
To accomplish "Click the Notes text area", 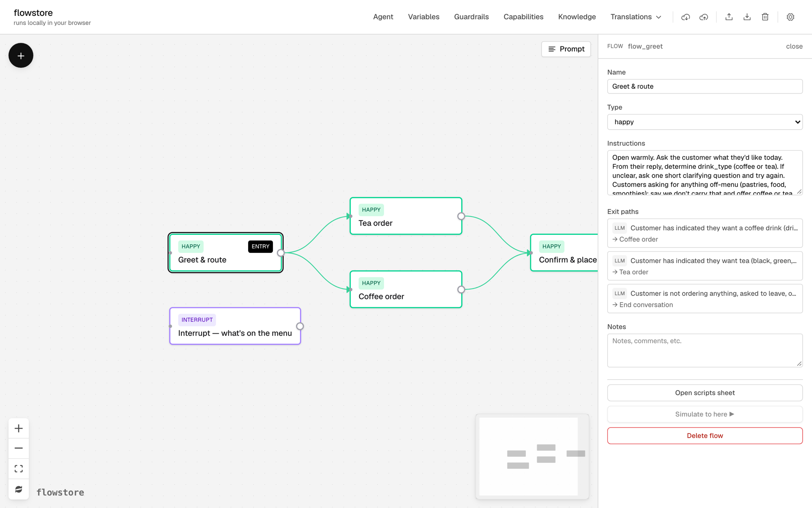I will [x=705, y=350].
